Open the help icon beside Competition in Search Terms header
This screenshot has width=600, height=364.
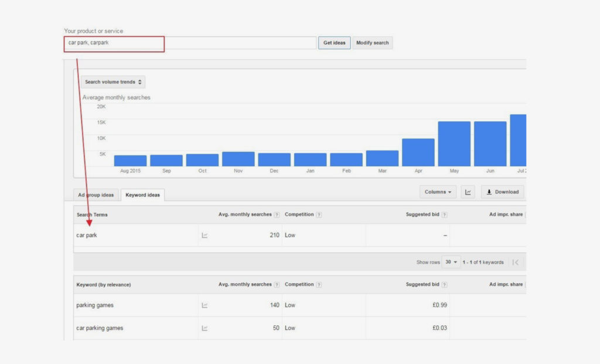coord(319,215)
